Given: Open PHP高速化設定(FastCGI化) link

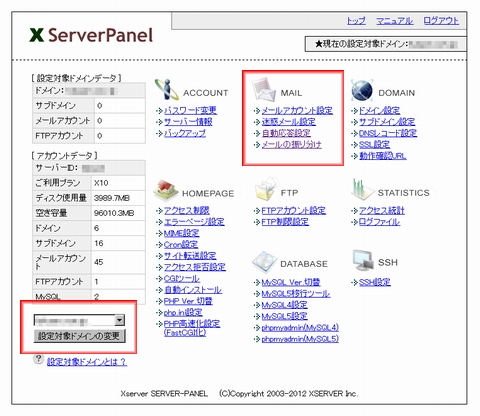Looking at the screenshot, I should coord(192,328).
